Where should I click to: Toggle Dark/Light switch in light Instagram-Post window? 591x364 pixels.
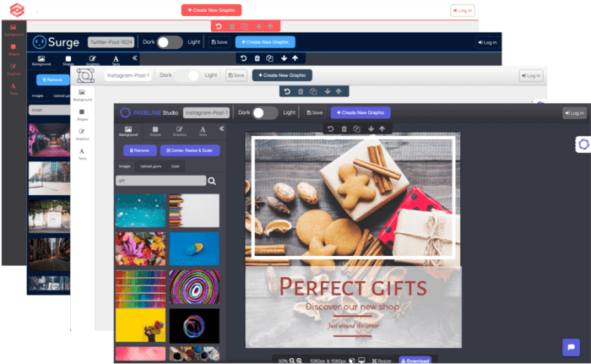(187, 75)
